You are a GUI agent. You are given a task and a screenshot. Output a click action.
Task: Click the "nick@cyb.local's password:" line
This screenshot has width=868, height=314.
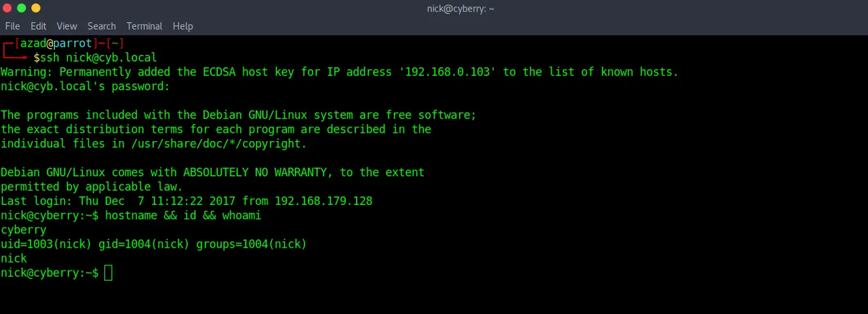pyautogui.click(x=85, y=86)
